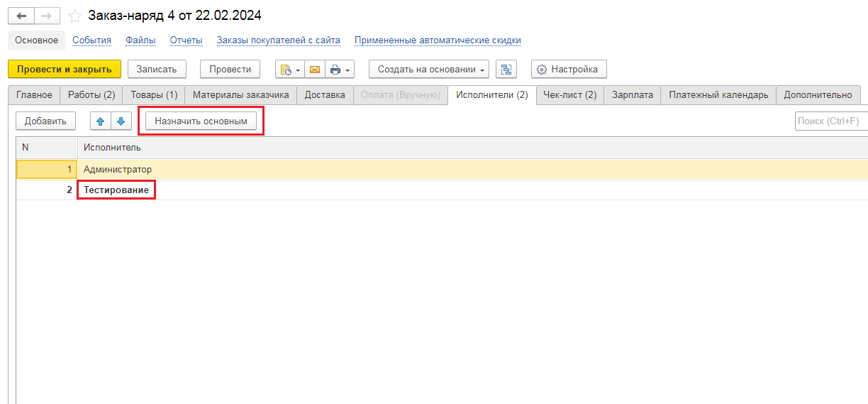This screenshot has height=404, width=868.
Task: Open Примененные автоматические скидки link
Action: point(438,40)
